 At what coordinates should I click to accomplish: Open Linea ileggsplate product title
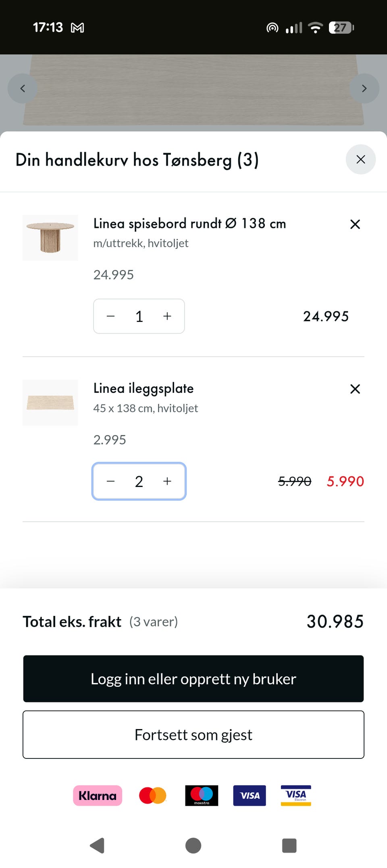click(x=144, y=389)
